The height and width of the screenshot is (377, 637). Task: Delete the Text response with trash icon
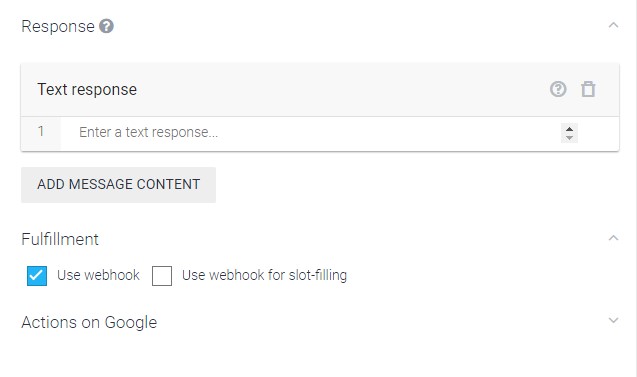click(x=588, y=89)
